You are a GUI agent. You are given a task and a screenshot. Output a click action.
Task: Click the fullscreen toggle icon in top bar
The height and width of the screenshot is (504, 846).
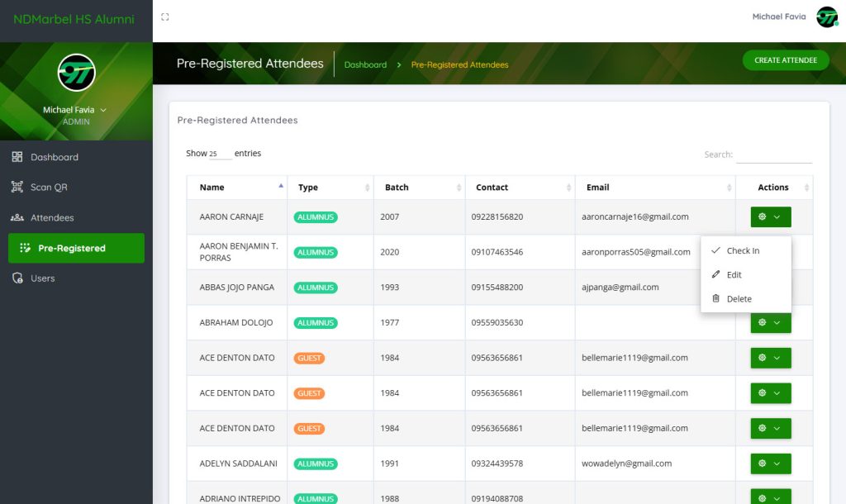pyautogui.click(x=165, y=17)
